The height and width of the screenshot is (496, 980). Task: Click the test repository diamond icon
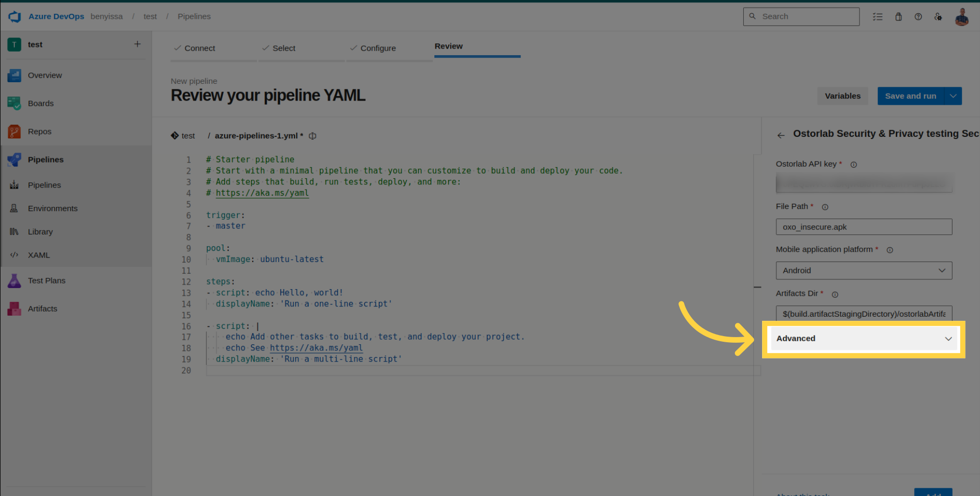(x=175, y=135)
